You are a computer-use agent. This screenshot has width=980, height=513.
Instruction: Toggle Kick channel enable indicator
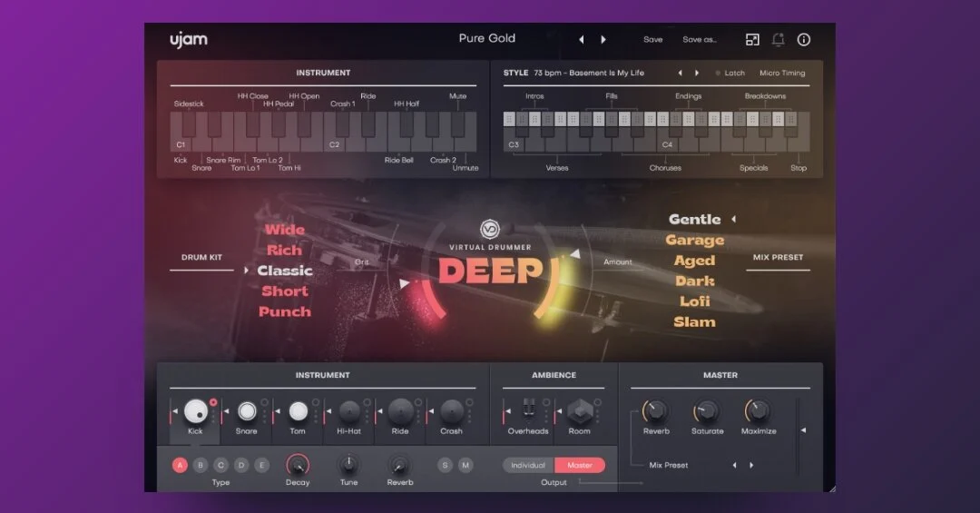(214, 402)
